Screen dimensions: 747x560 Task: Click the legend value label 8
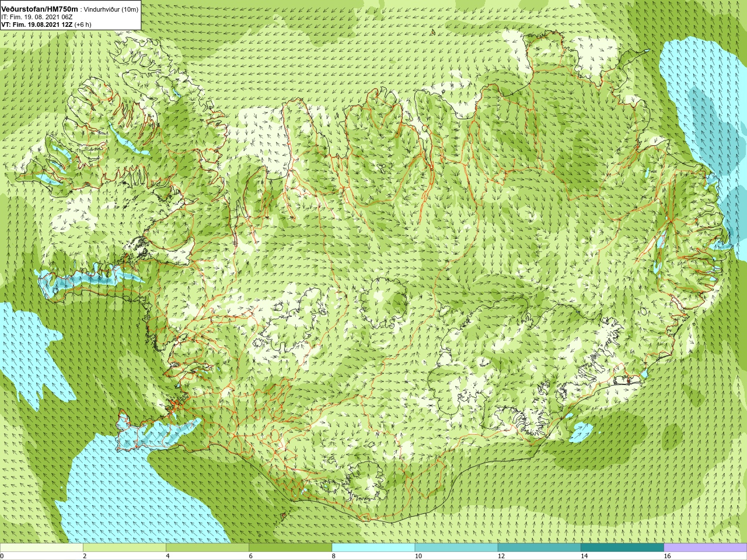[x=334, y=556]
